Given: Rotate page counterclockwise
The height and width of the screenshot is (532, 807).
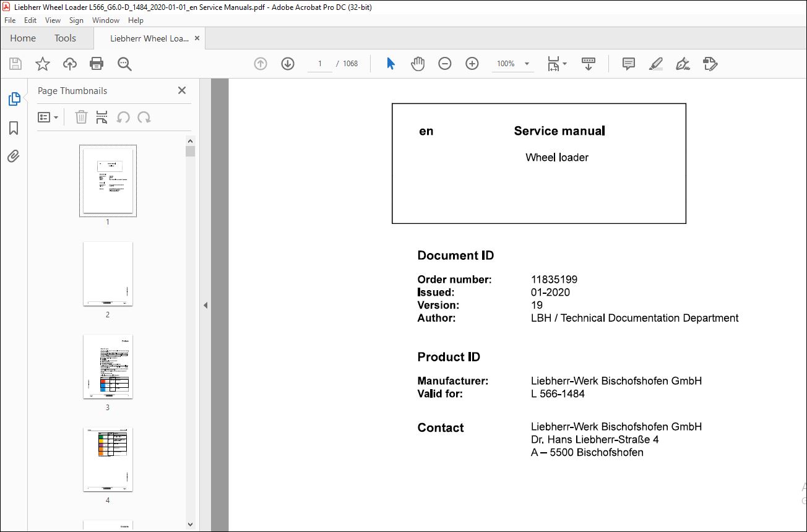Looking at the screenshot, I should [x=123, y=117].
